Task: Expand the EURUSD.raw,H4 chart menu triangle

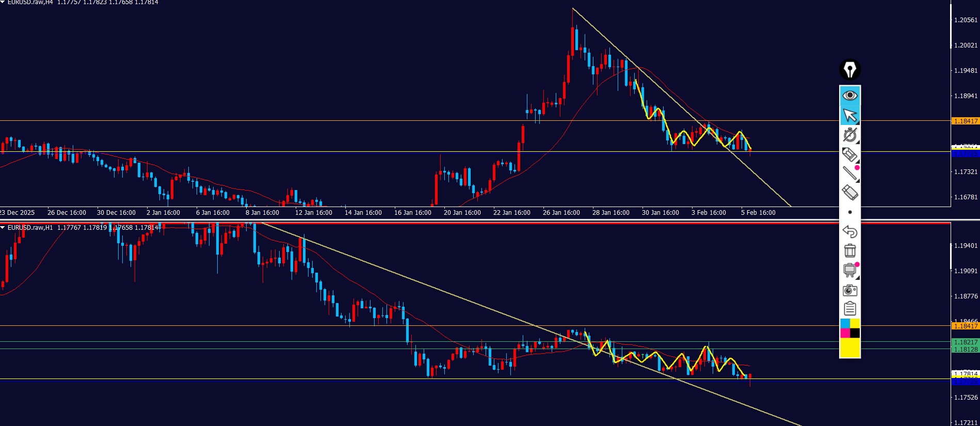Action: click(3, 2)
